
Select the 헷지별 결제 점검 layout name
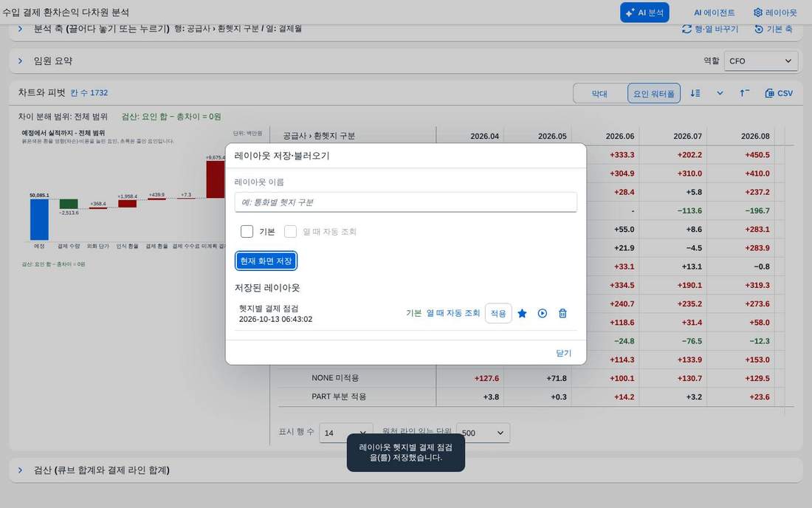(268, 309)
